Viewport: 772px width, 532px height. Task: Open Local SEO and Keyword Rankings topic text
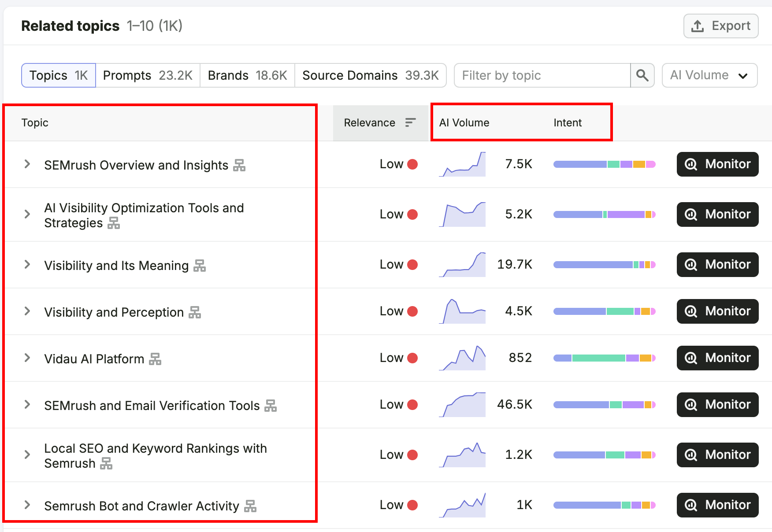pyautogui.click(x=156, y=456)
